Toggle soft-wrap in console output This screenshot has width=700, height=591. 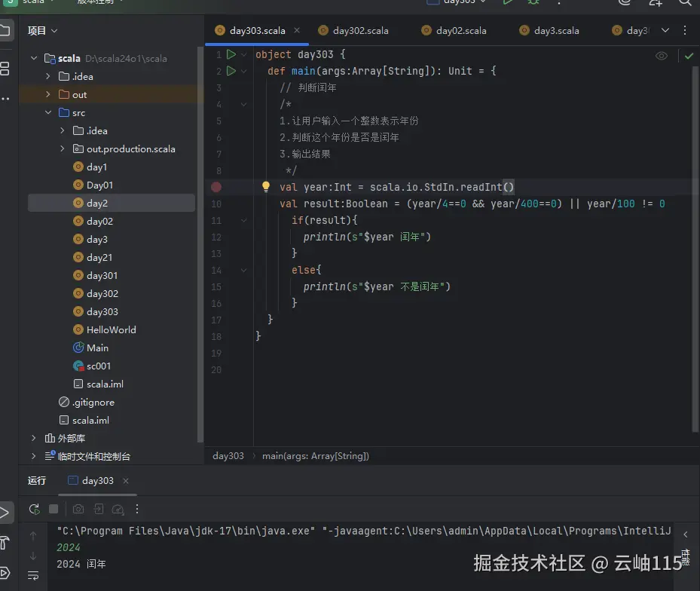click(33, 574)
